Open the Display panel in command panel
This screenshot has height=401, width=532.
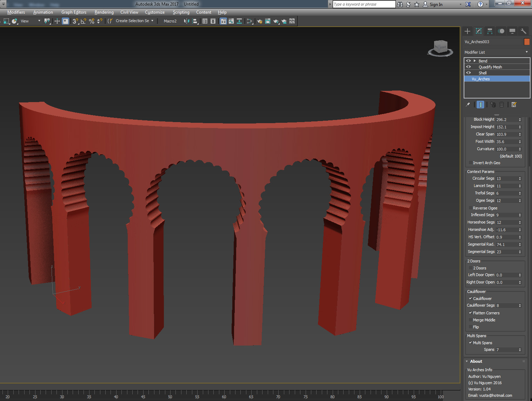512,31
